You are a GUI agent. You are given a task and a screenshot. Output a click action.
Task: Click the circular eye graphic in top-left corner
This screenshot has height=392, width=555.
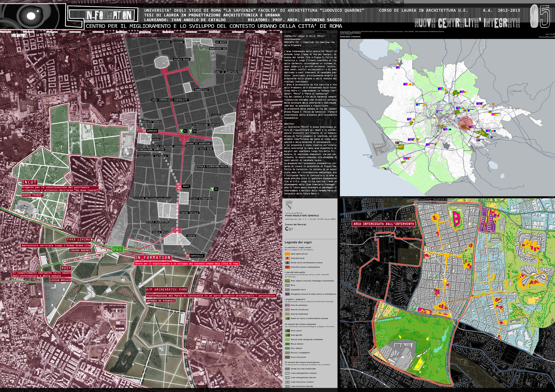31,16
